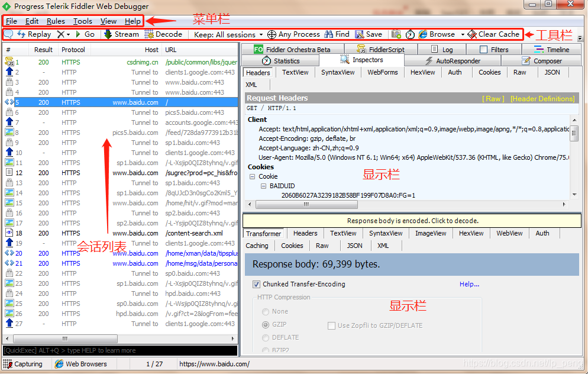Image resolution: width=588 pixels, height=374 pixels.
Task: Select the response Caching tab
Action: tap(257, 246)
